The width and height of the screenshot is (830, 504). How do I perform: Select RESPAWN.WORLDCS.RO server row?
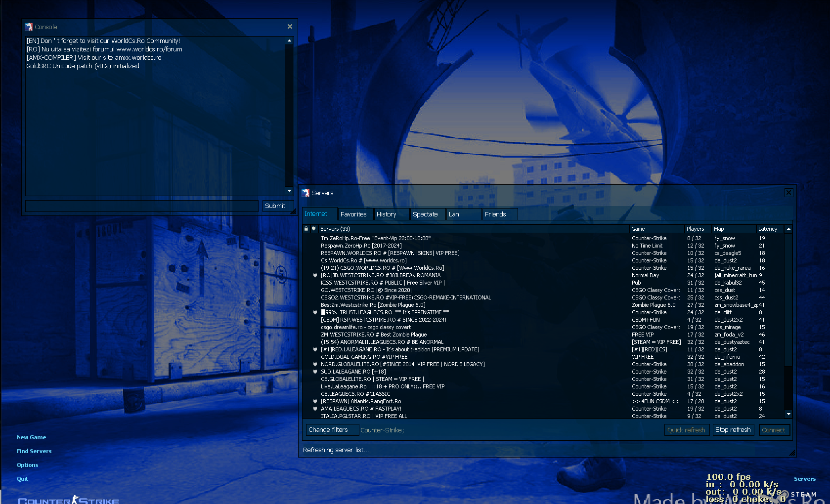(x=543, y=253)
